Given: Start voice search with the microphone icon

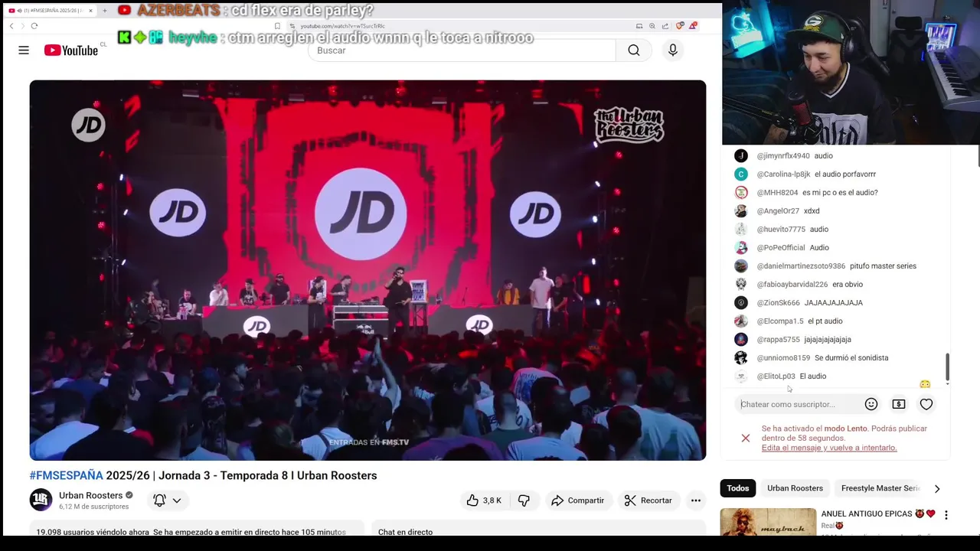Looking at the screenshot, I should click(672, 51).
